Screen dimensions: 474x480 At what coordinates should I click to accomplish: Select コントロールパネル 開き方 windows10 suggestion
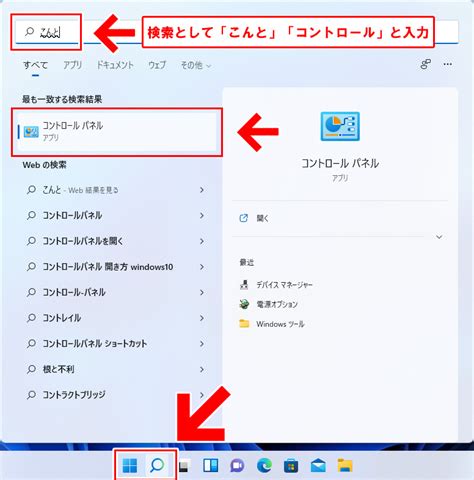[x=116, y=267]
